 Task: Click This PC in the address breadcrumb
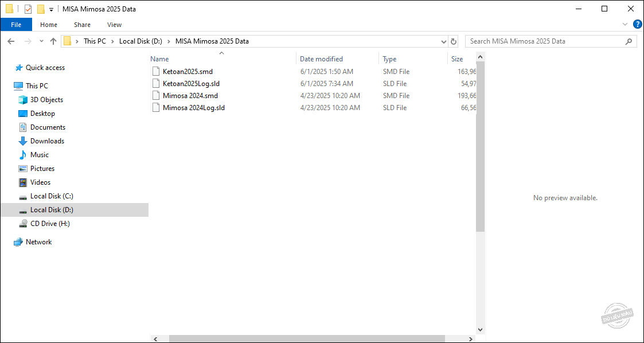(95, 41)
